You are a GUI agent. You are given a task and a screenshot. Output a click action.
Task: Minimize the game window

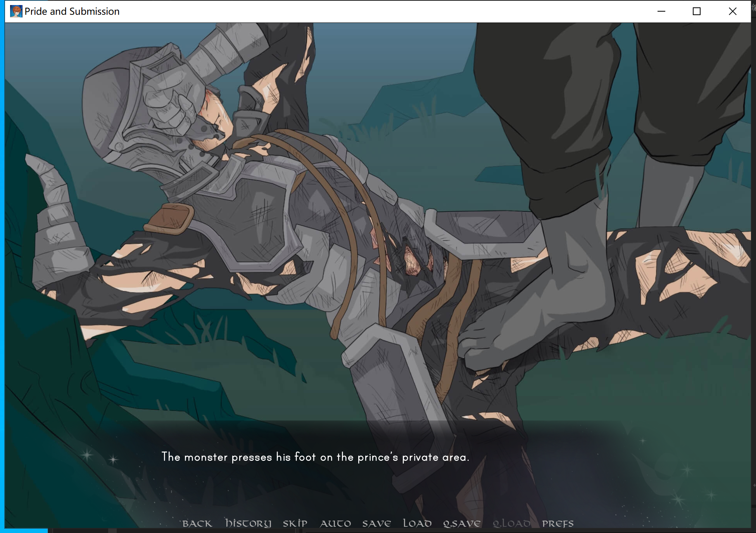(661, 11)
